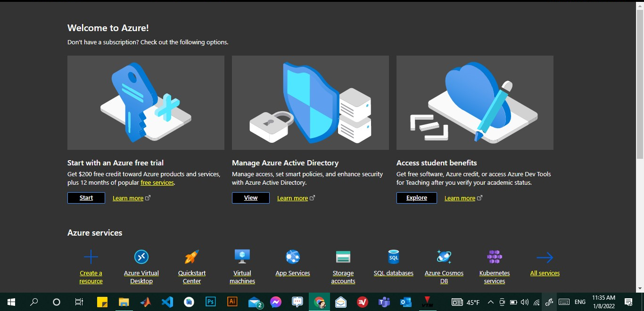Launch Photoshop from the taskbar

(x=211, y=302)
